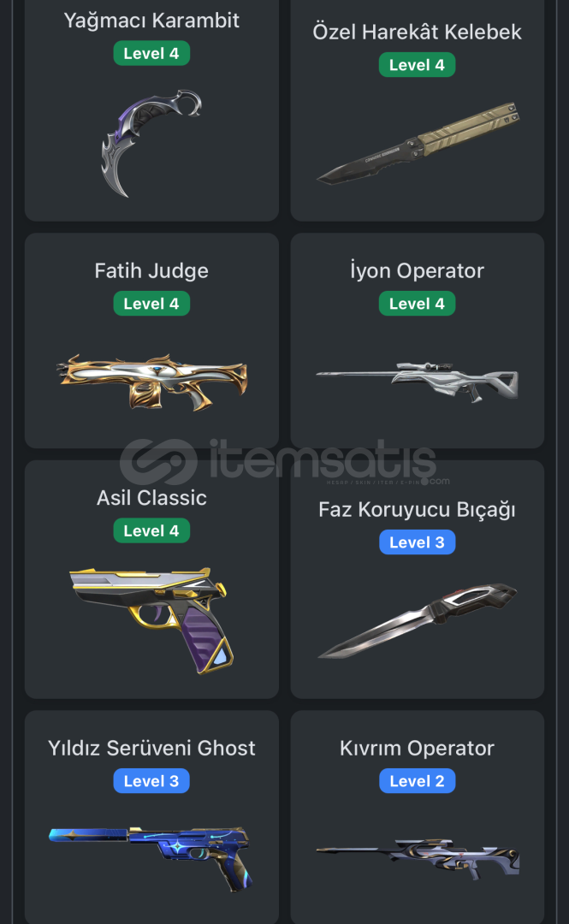Open the Fatih Judge title text
This screenshot has height=924, width=569.
[x=151, y=270]
